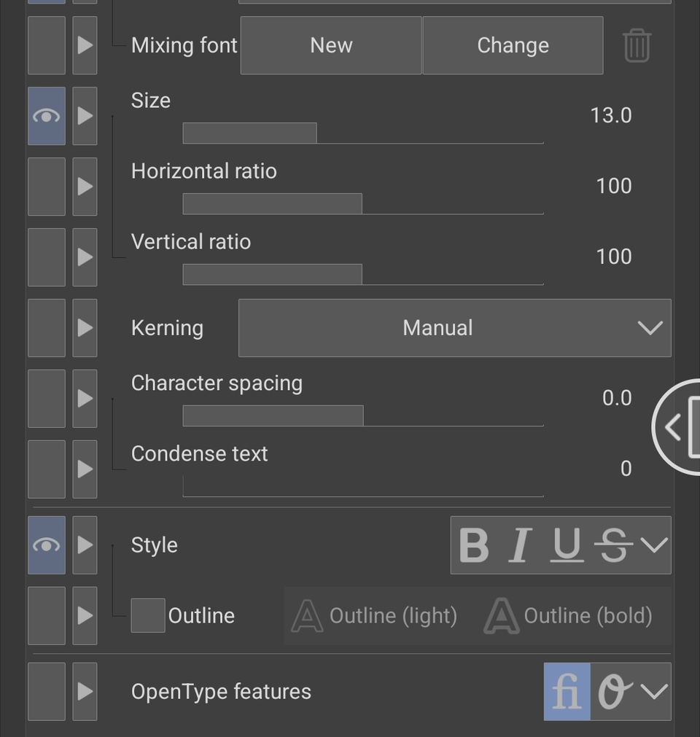Viewport: 700px width, 737px height.
Task: Expand the Condense text arrow
Action: 85,469
